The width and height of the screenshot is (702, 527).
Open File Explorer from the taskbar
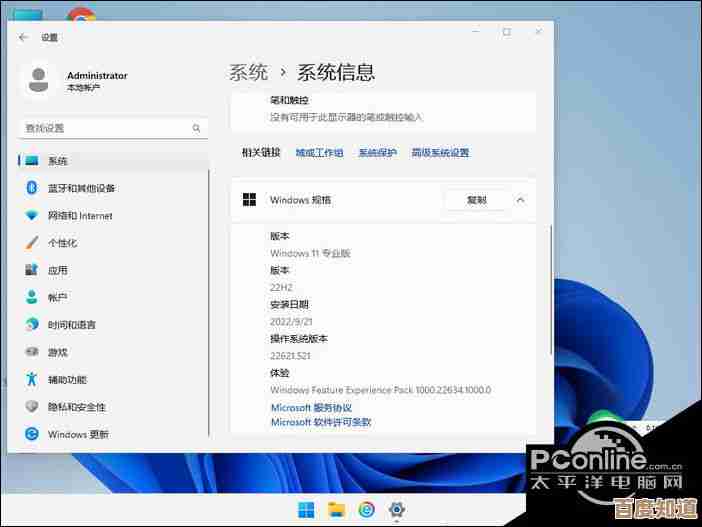click(x=336, y=510)
